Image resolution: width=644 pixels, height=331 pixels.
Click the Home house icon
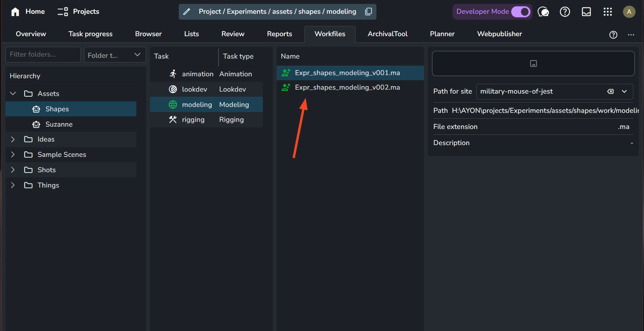point(15,12)
